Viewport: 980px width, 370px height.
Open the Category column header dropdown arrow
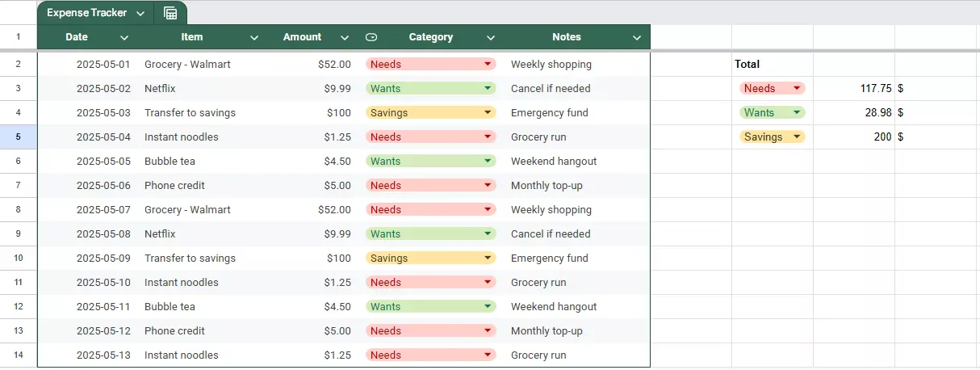point(491,37)
